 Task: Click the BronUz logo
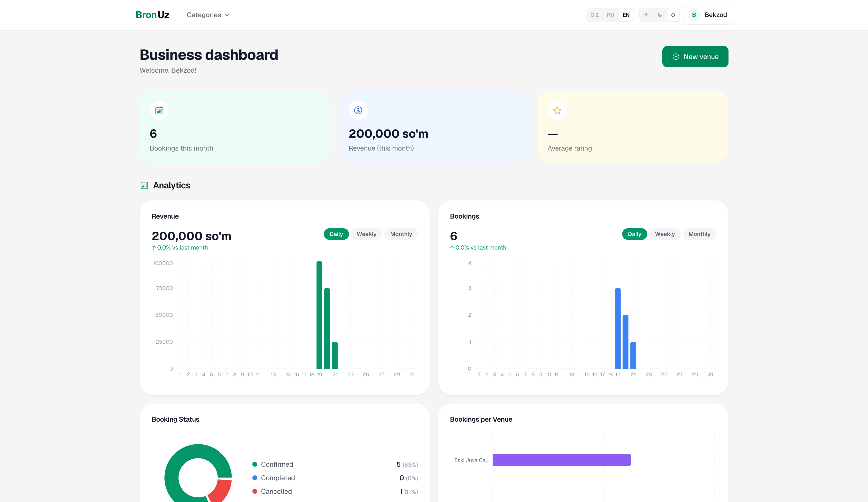click(x=153, y=15)
